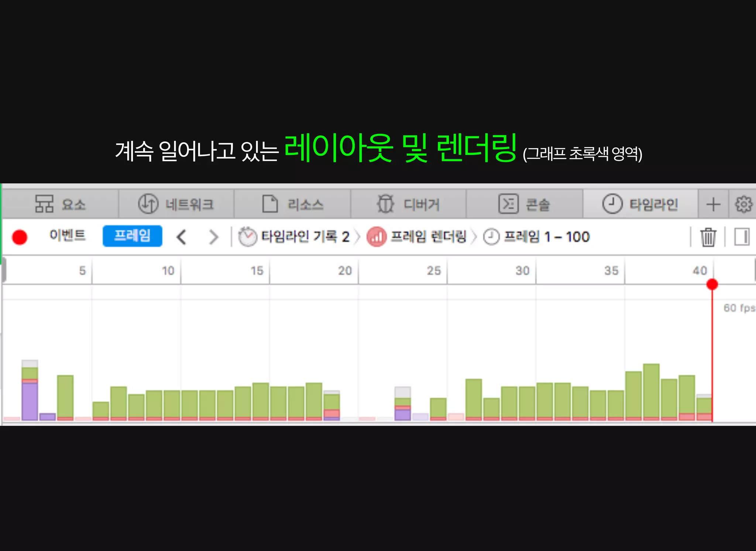Toggle the details sidebar panel icon
Screen dimensions: 756x551
click(742, 237)
